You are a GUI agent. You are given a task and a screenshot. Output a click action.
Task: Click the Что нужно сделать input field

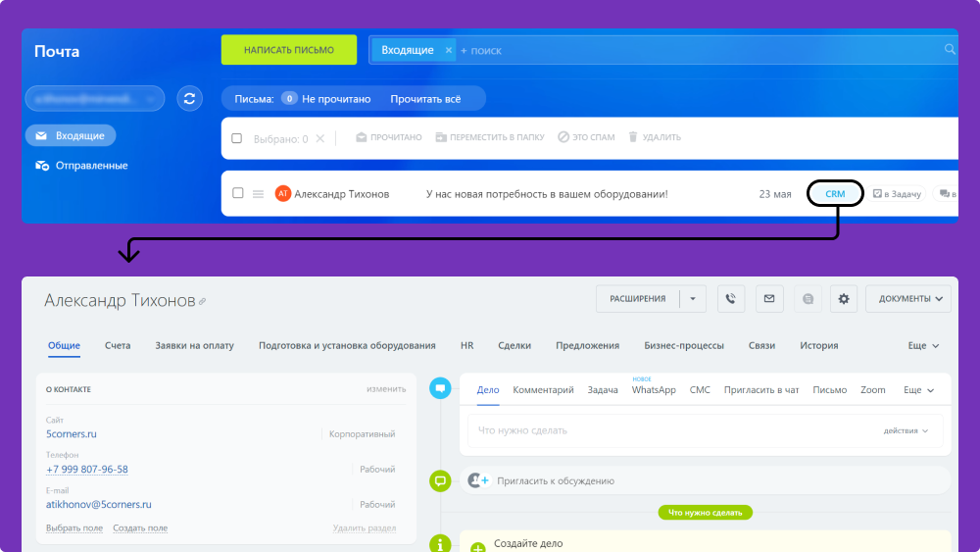[x=666, y=430]
